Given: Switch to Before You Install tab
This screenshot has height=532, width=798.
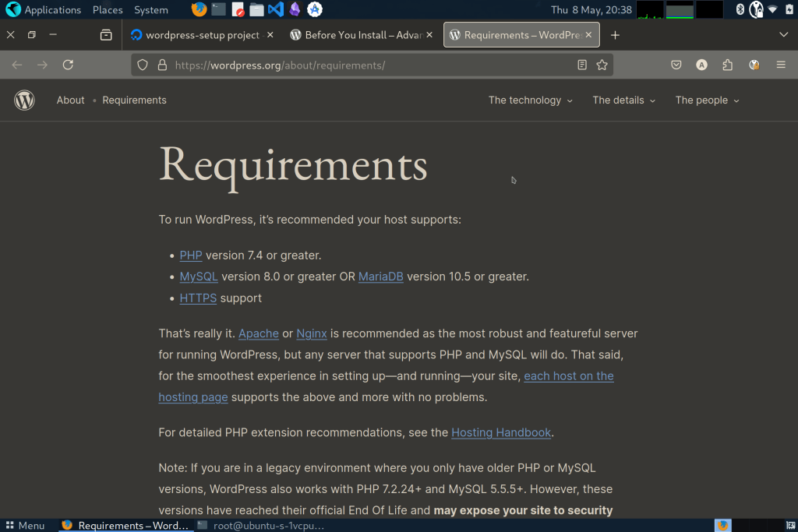Looking at the screenshot, I should 363,34.
